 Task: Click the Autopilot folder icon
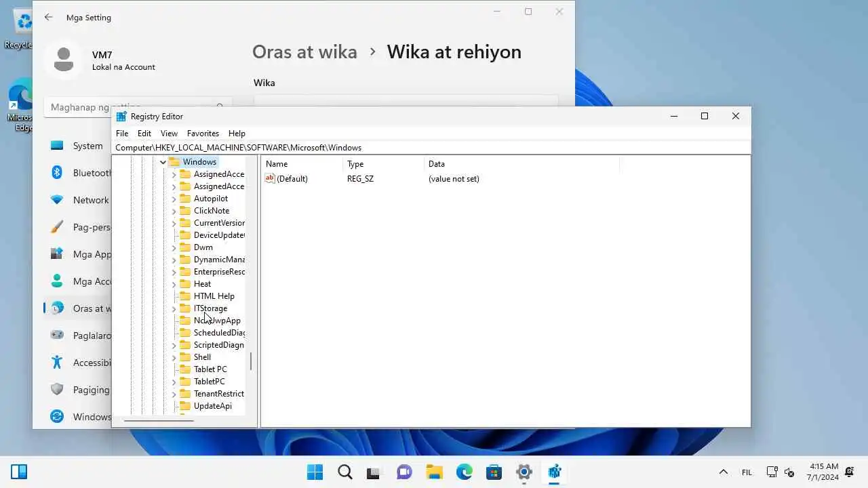point(185,199)
